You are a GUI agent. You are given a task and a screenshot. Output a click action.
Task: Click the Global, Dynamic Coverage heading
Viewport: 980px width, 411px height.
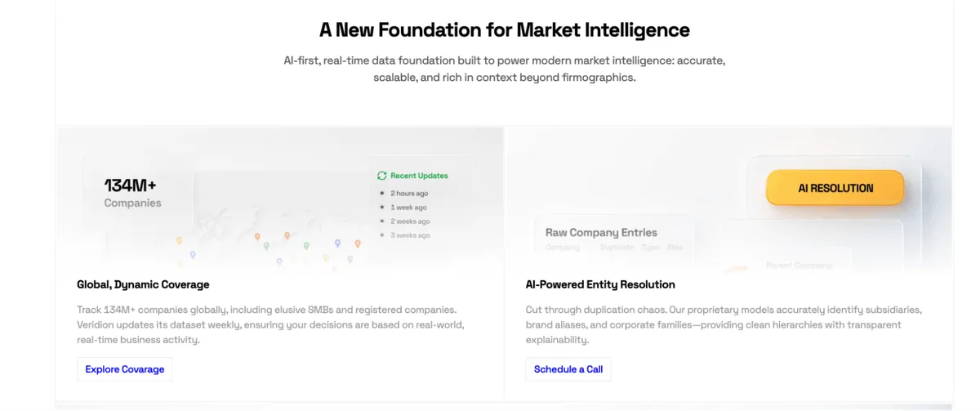click(143, 284)
